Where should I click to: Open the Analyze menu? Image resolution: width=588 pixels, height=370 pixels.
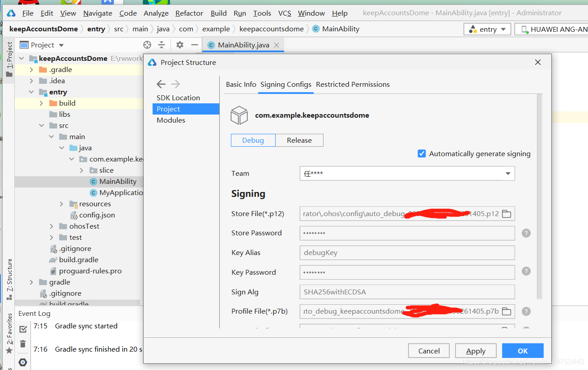coord(156,13)
